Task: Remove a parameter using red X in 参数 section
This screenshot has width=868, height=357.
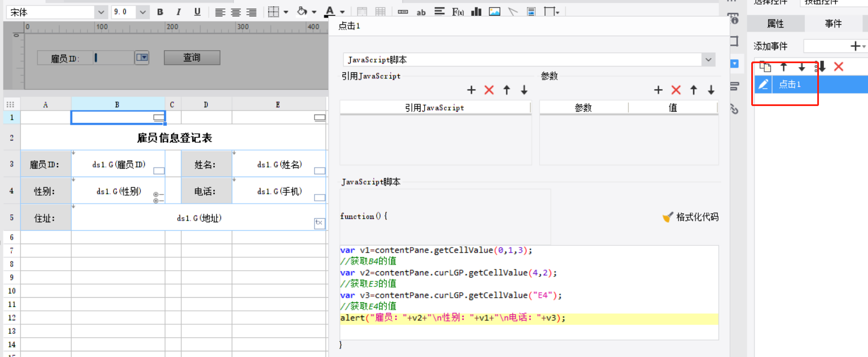Action: tap(676, 90)
